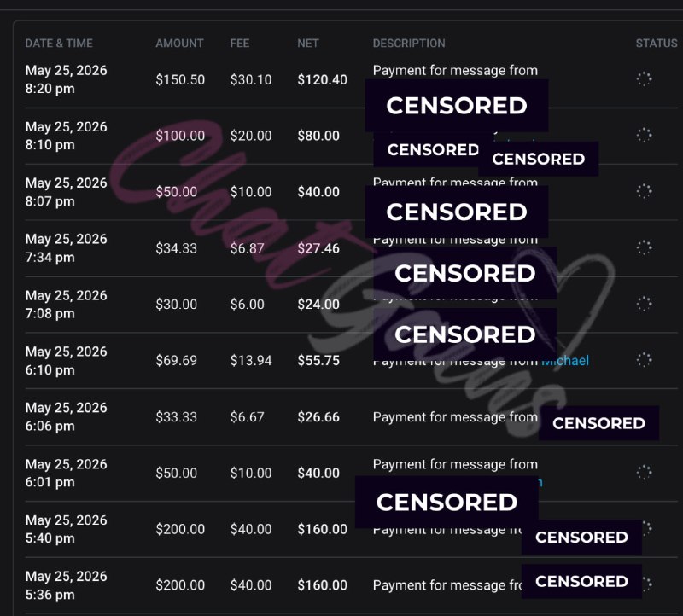Sort by the AMOUNT column header
The height and width of the screenshot is (616, 683).
point(179,44)
